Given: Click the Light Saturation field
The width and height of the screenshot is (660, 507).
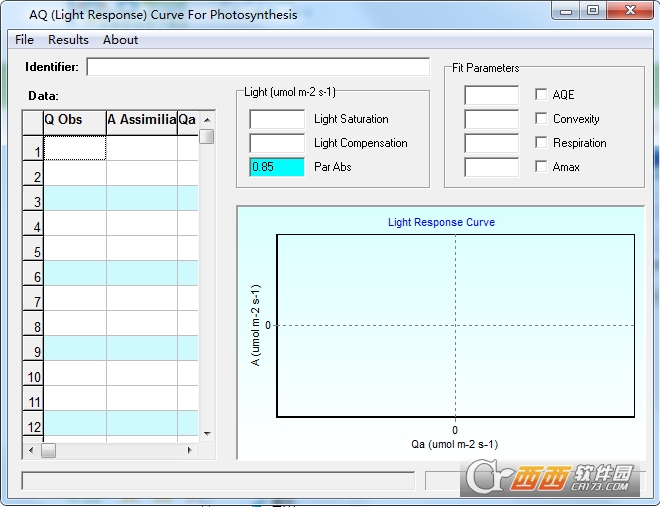Looking at the screenshot, I should click(x=277, y=119).
